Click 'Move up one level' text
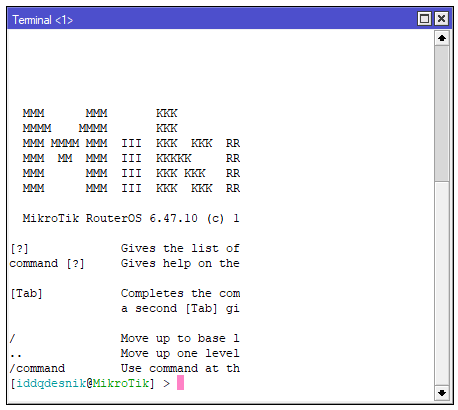This screenshot has width=458, height=410. (180, 353)
